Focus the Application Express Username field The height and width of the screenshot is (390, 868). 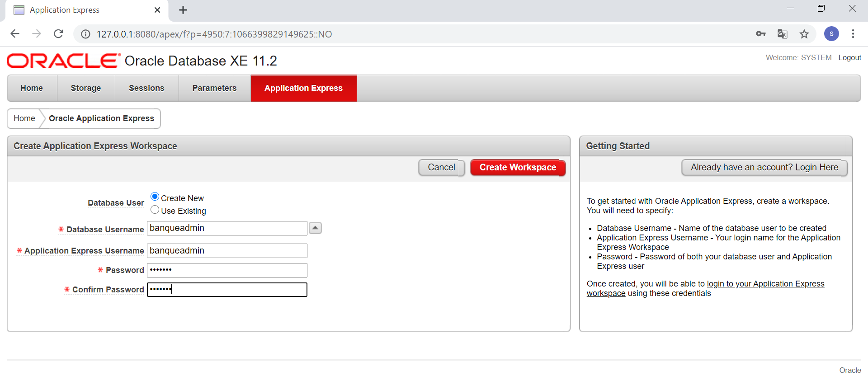(x=227, y=251)
